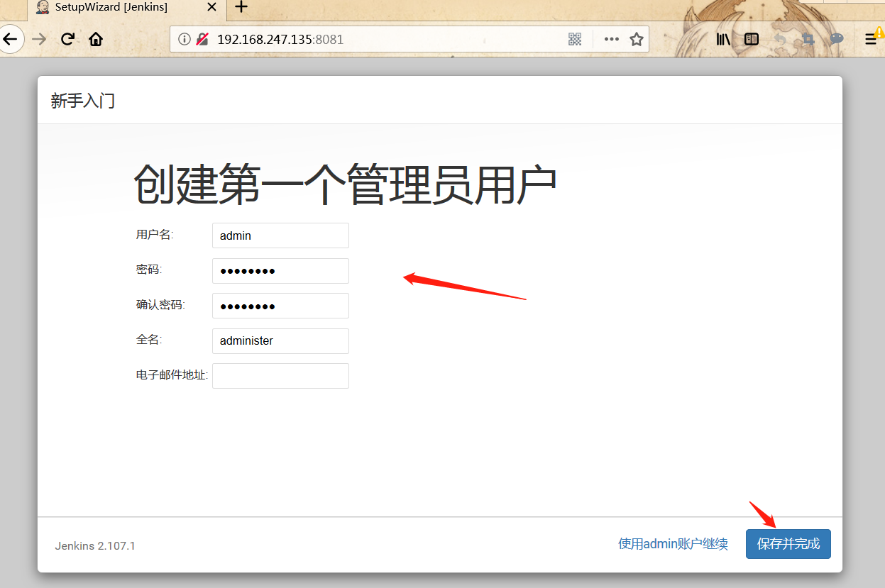Open the Firefox hamburger menu
The width and height of the screenshot is (885, 588).
(872, 39)
